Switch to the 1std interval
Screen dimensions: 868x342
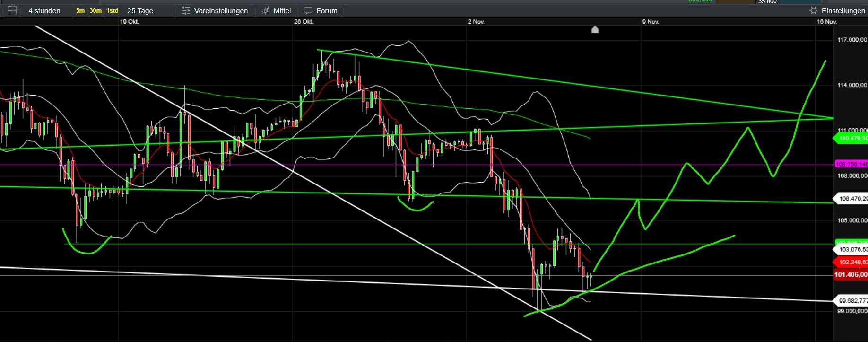[x=112, y=10]
